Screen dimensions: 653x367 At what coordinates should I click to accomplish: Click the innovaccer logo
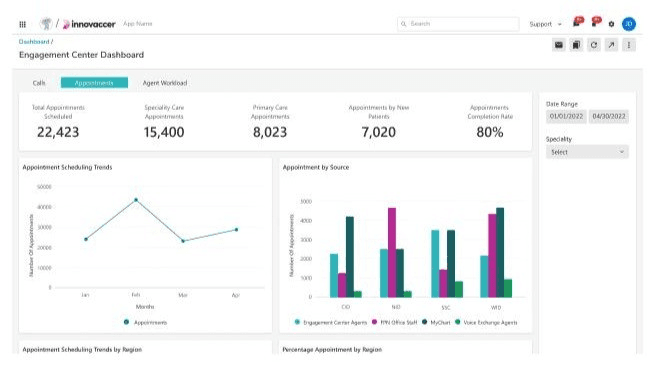pyautogui.click(x=89, y=24)
